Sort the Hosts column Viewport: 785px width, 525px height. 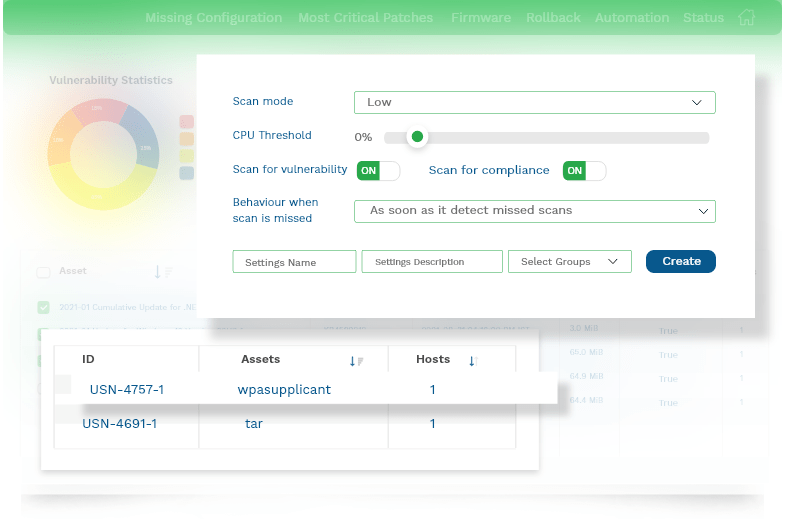(473, 361)
